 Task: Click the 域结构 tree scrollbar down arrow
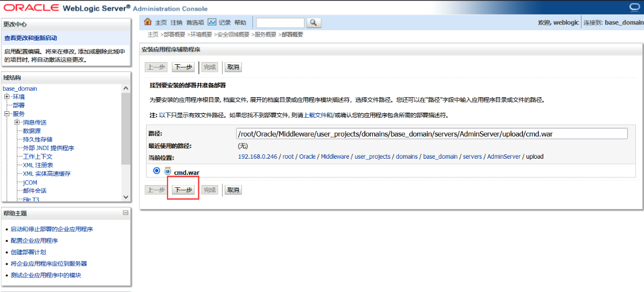(x=126, y=198)
